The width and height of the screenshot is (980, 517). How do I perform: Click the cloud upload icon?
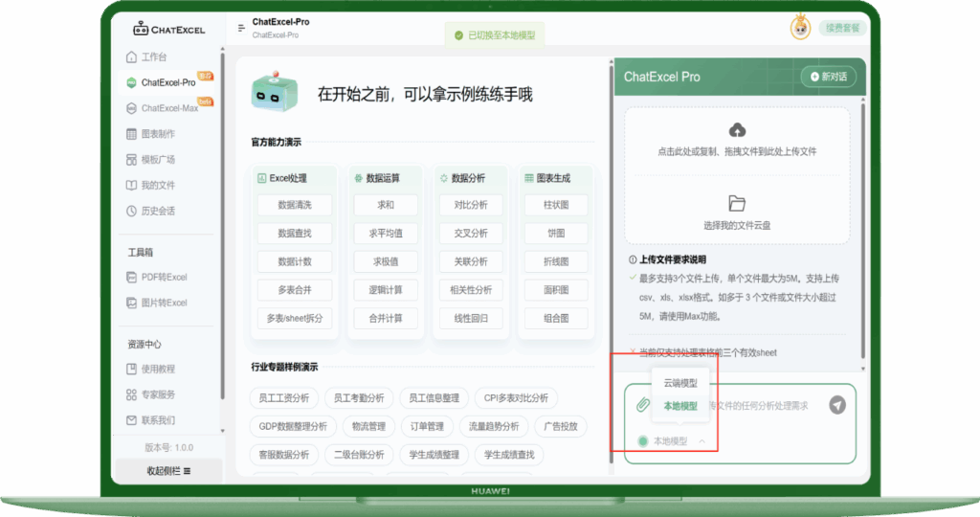point(738,130)
